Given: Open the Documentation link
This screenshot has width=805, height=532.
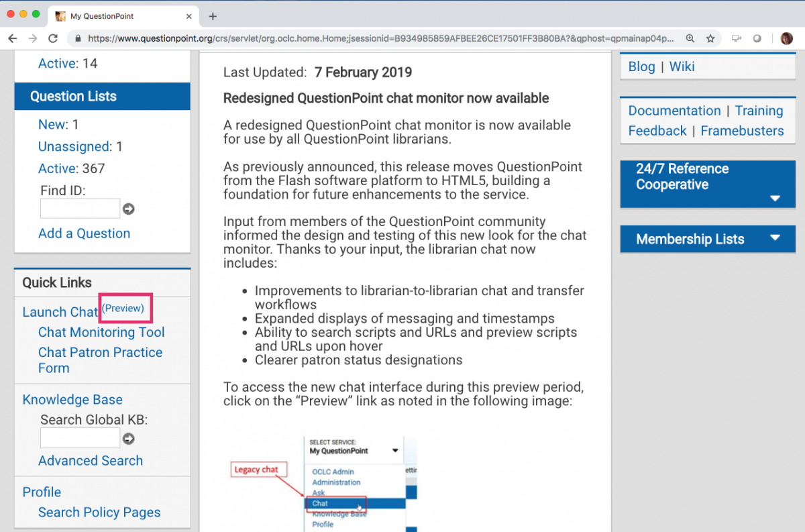Looking at the screenshot, I should pyautogui.click(x=674, y=111).
